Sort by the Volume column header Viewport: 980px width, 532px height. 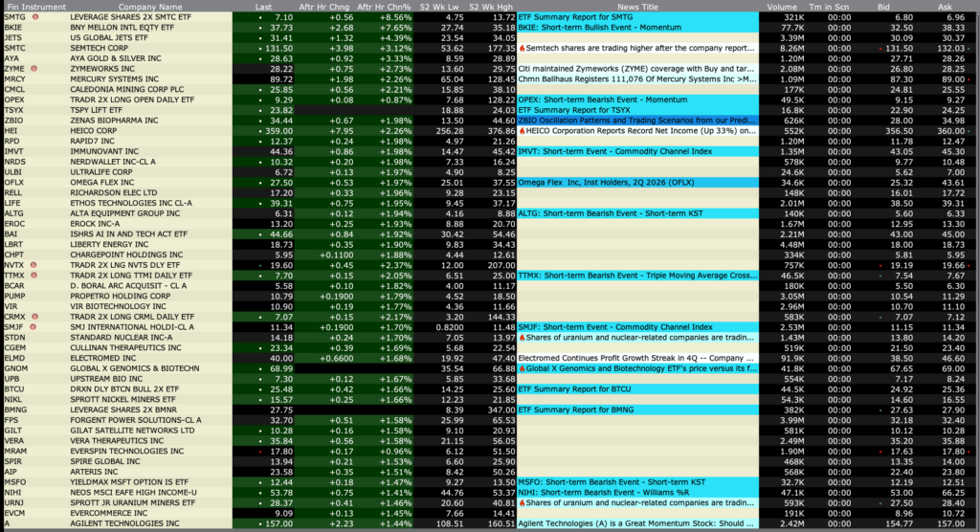[783, 7]
